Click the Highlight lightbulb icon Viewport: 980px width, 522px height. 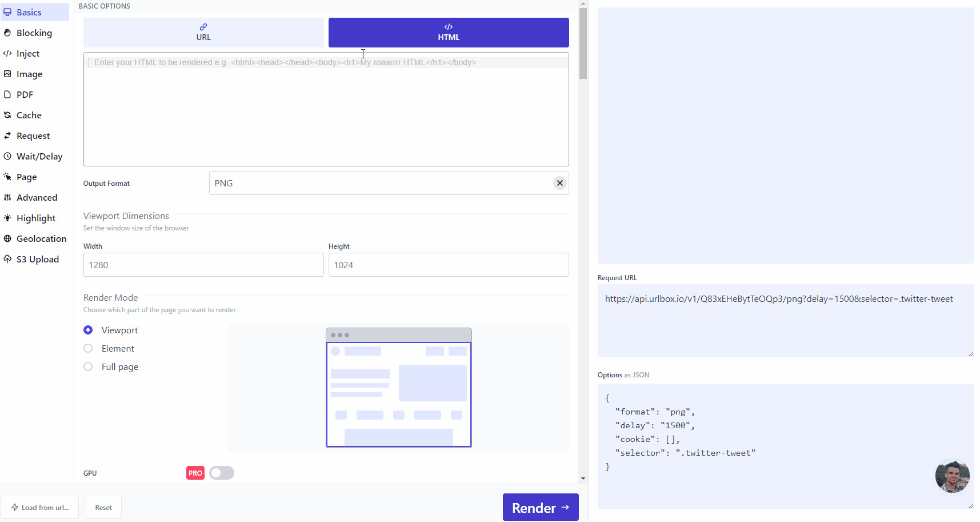[x=7, y=218]
